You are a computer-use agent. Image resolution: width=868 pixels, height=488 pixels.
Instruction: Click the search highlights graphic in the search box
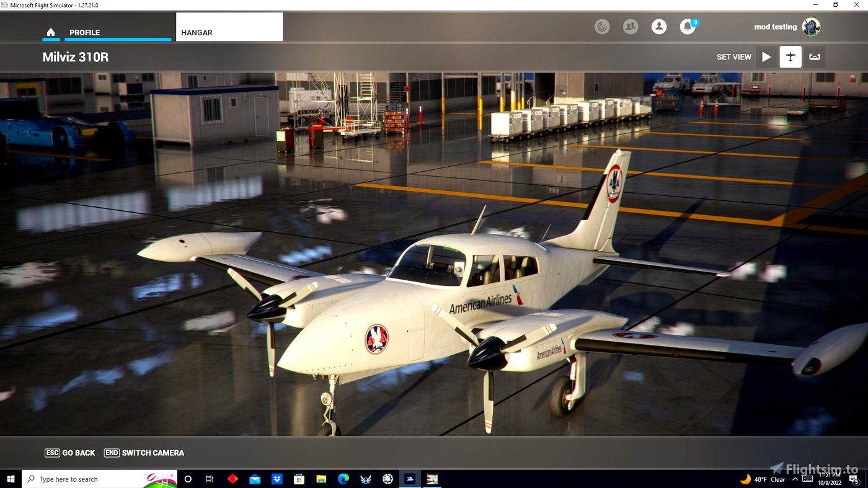pyautogui.click(x=161, y=479)
